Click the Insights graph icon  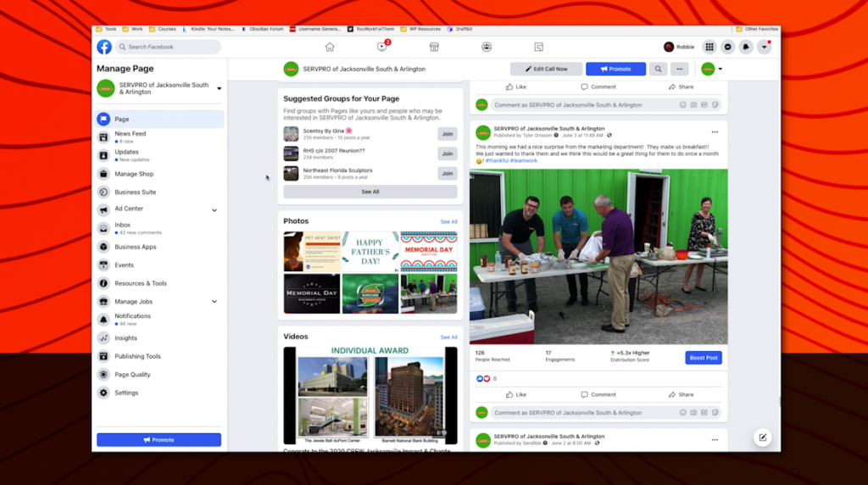pos(103,337)
